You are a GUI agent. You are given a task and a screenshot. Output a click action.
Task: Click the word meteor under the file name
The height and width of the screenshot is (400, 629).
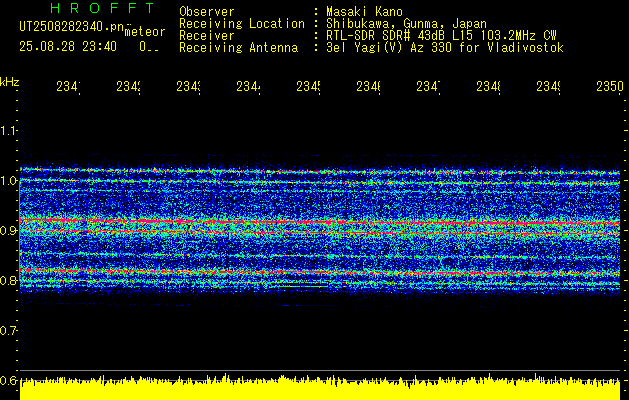145,32
